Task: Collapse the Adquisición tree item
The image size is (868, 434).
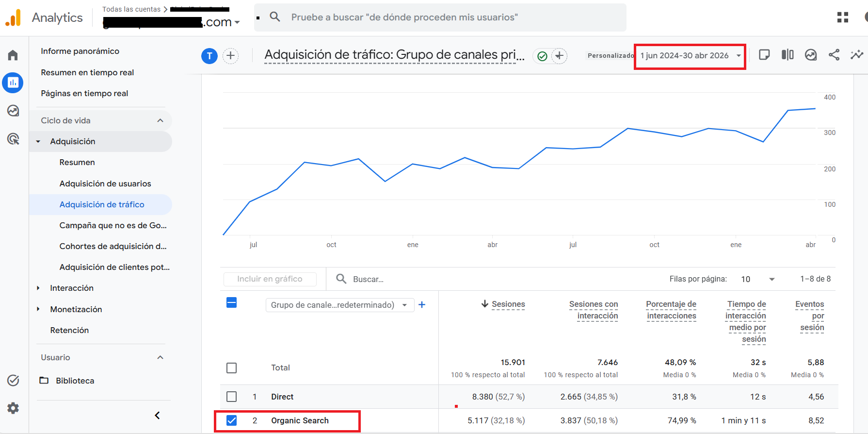Action: (x=38, y=142)
